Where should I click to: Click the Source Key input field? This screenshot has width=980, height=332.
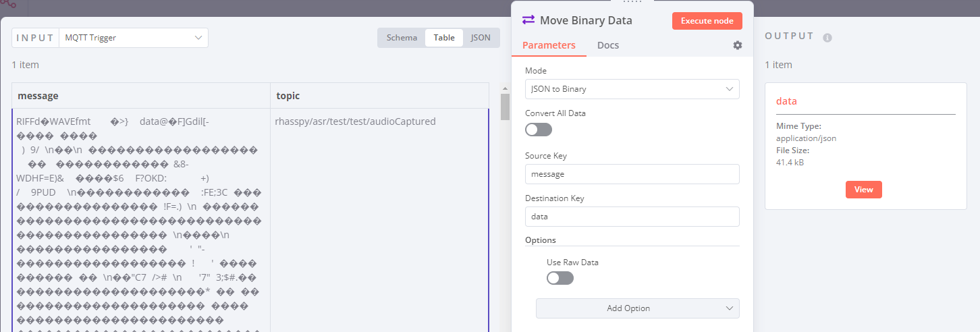pyautogui.click(x=632, y=174)
